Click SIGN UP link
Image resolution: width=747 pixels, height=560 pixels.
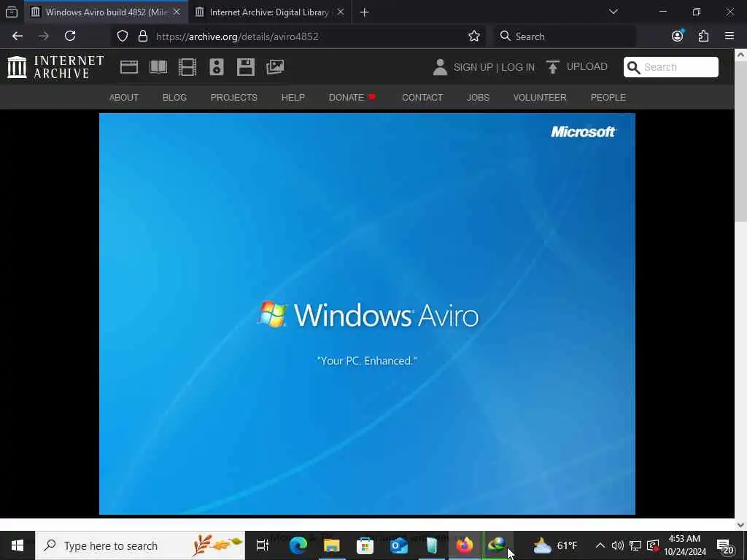point(473,67)
